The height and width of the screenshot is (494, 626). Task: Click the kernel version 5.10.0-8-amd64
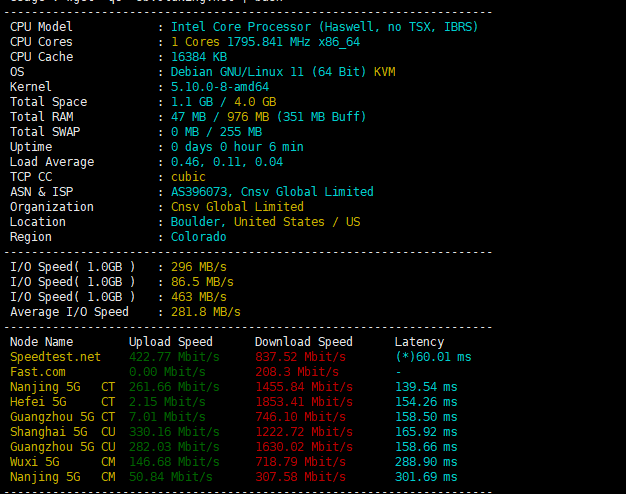(x=220, y=87)
